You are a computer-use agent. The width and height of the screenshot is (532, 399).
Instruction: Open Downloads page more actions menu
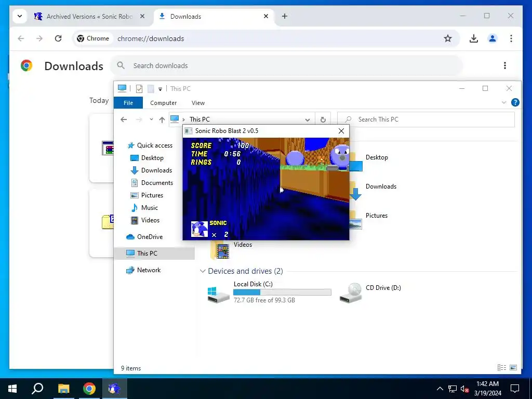point(505,65)
